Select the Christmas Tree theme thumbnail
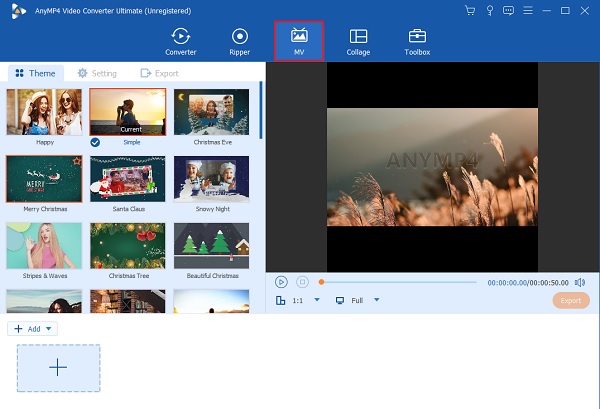600x409 pixels. [128, 246]
